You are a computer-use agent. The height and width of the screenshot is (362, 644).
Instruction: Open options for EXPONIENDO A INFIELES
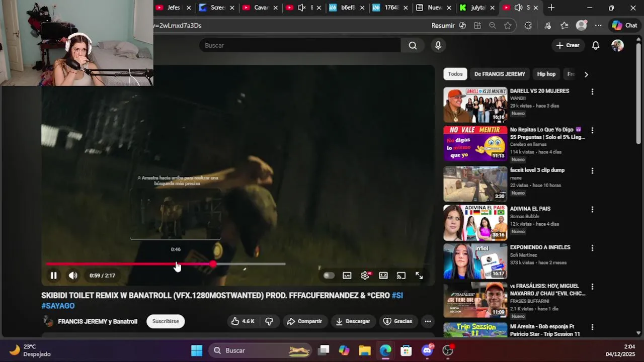pyautogui.click(x=592, y=248)
